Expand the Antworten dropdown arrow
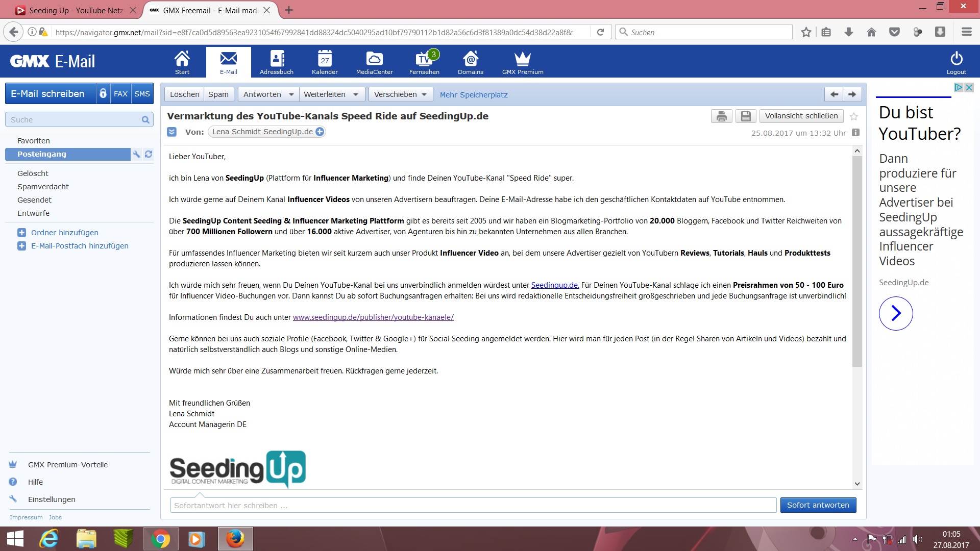 coord(291,95)
